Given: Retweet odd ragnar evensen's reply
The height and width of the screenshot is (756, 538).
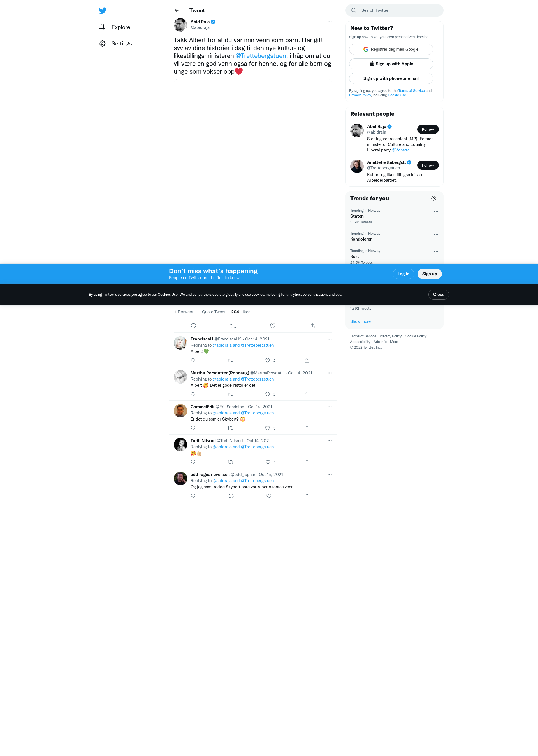Looking at the screenshot, I should tap(231, 496).
